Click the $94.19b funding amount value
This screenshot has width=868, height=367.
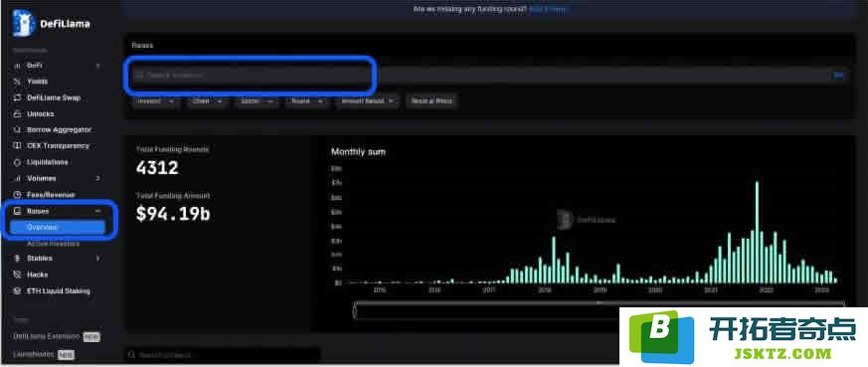173,214
